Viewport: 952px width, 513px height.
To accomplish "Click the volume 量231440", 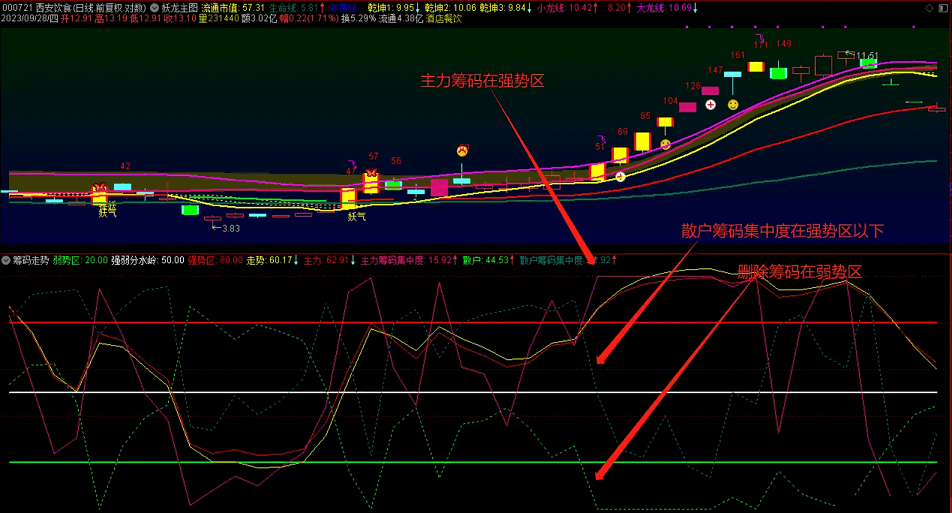I will (x=219, y=19).
